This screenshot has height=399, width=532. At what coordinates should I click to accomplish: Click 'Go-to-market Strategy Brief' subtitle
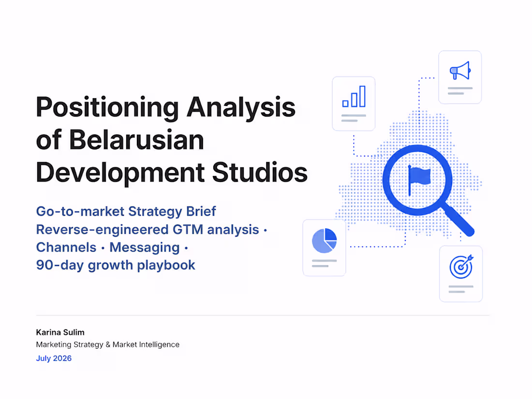[x=126, y=211]
